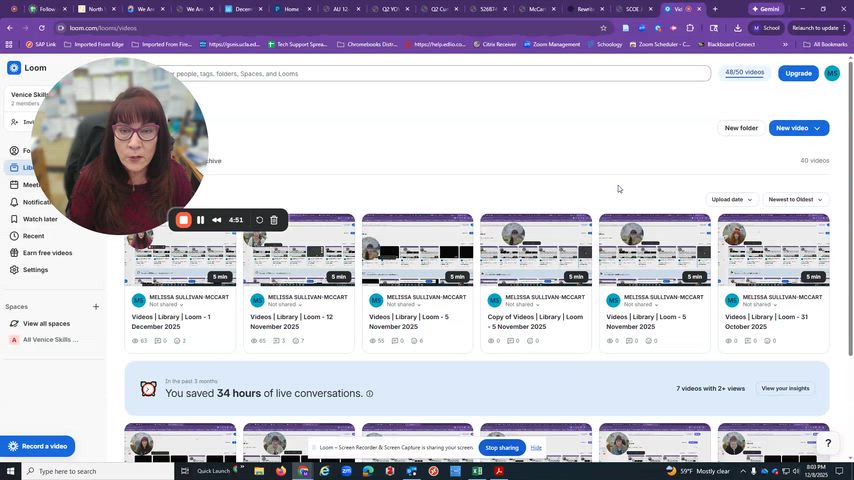The height and width of the screenshot is (480, 854).
Task: Add a new space with the plus icon
Action: (96, 307)
